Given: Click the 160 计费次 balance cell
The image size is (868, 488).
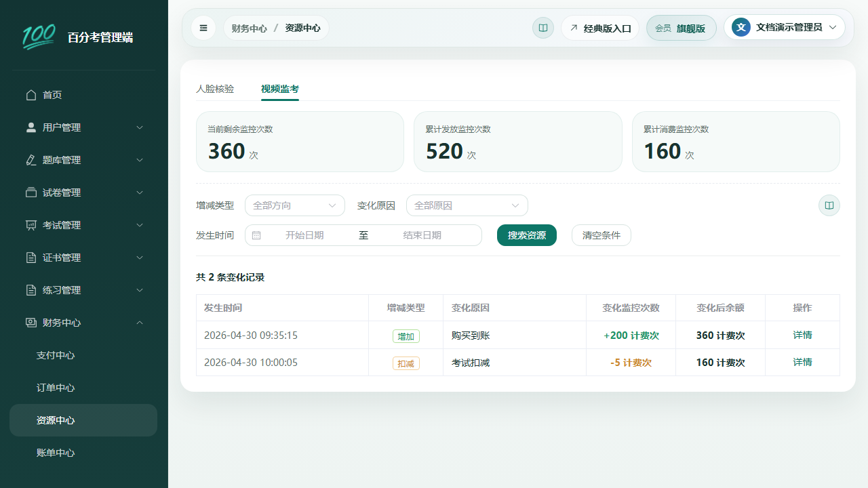Looking at the screenshot, I should pyautogui.click(x=720, y=362).
